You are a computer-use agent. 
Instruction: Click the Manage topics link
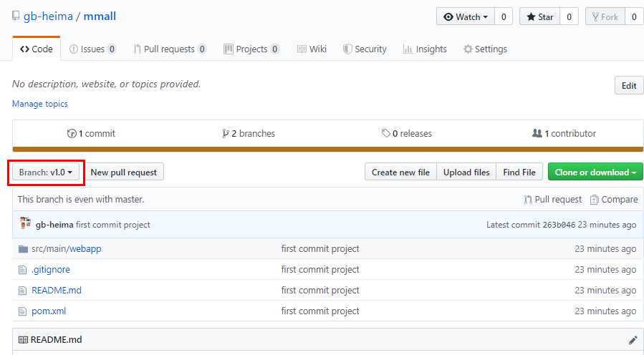point(40,104)
